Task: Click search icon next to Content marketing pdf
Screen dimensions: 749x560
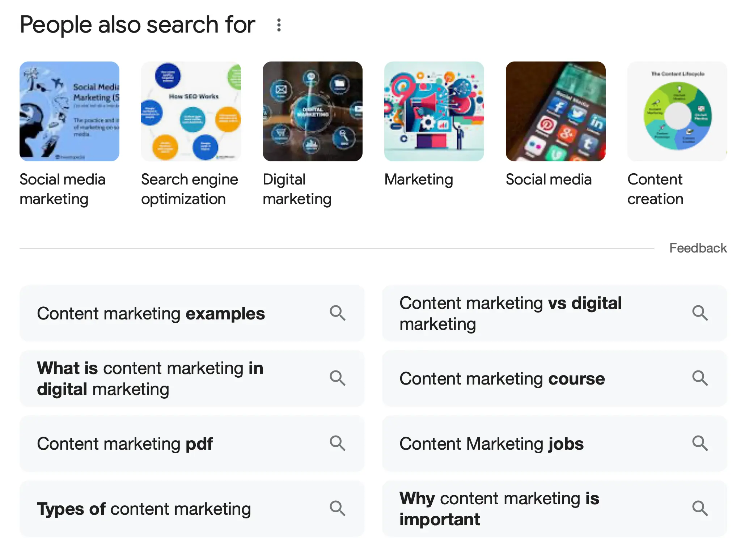Action: 338,444
